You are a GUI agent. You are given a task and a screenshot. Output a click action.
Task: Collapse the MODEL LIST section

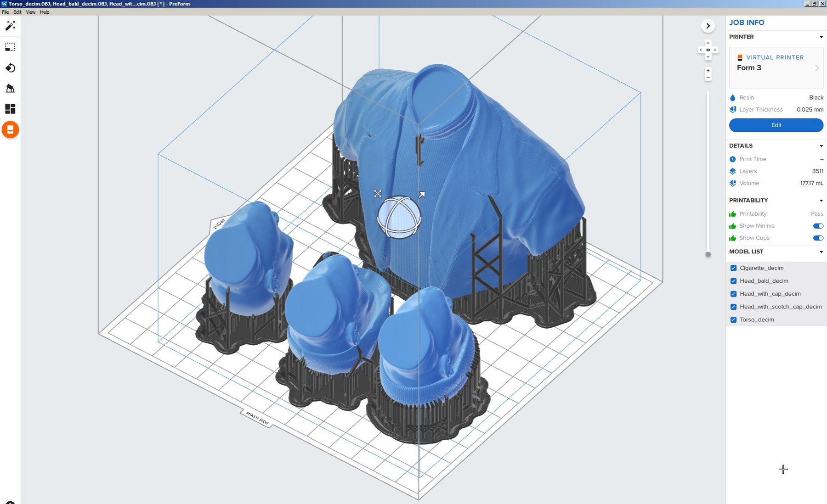[821, 252]
